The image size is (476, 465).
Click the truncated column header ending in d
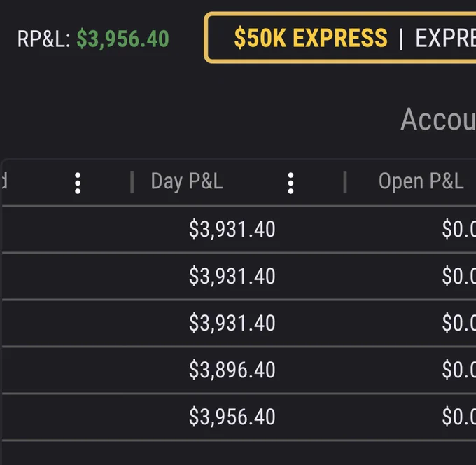coord(3,181)
